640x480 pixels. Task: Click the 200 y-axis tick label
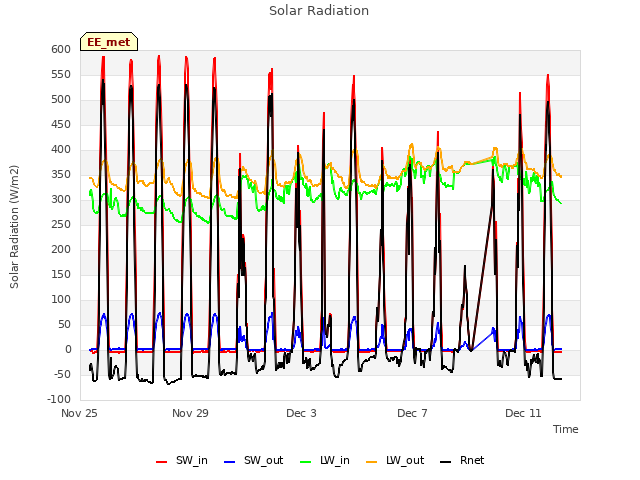coord(61,250)
